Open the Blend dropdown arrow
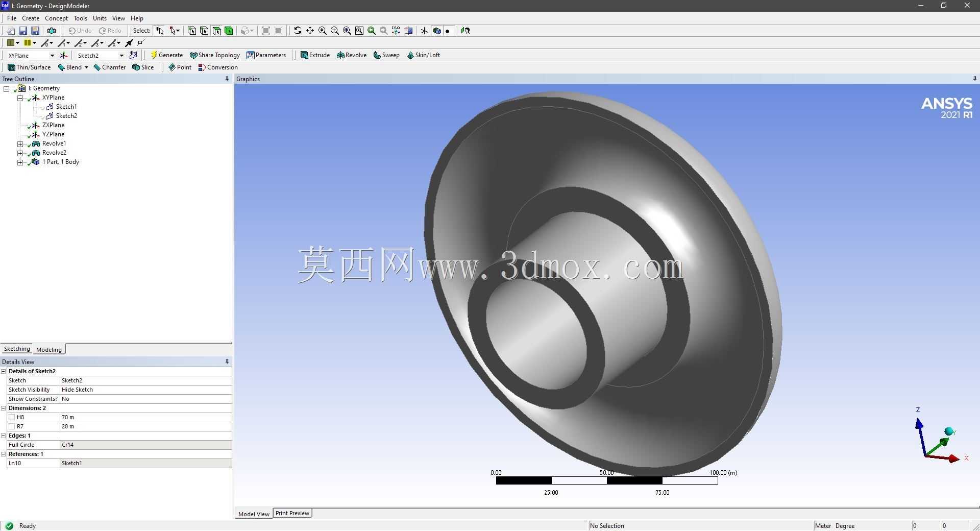This screenshot has height=531, width=980. tap(86, 67)
